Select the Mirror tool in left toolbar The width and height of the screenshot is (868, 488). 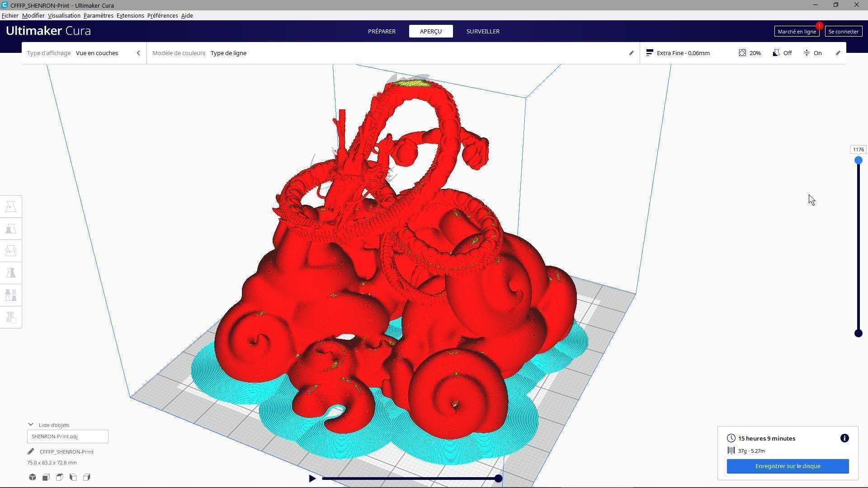(x=11, y=273)
